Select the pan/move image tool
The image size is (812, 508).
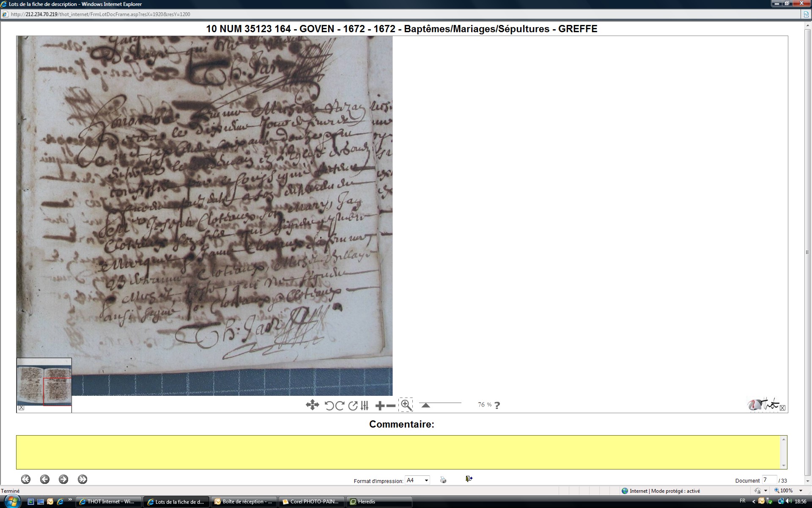(312, 405)
